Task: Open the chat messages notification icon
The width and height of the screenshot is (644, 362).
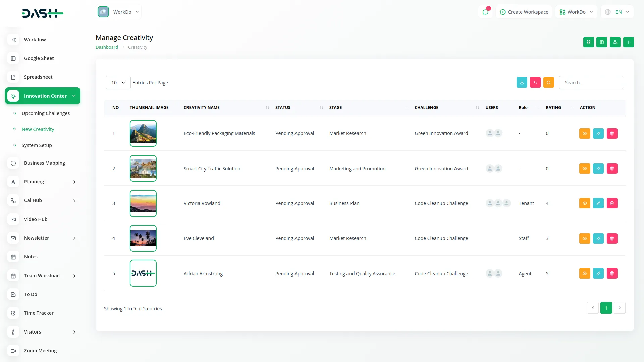Action: pos(485,12)
